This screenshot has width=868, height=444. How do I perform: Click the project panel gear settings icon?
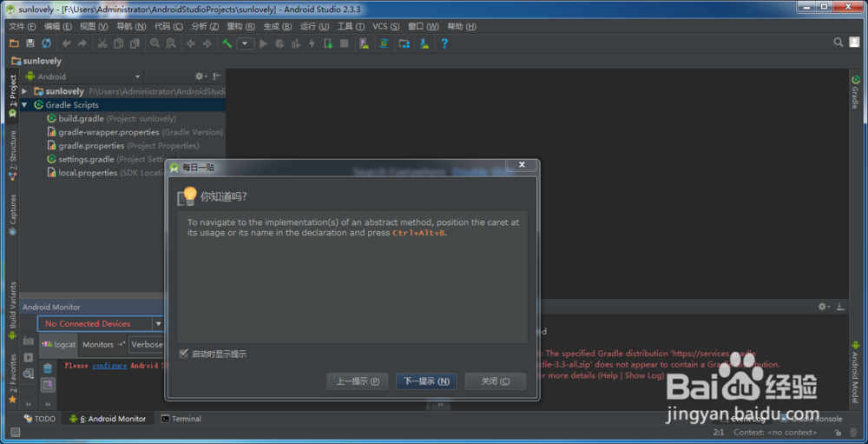[201, 76]
